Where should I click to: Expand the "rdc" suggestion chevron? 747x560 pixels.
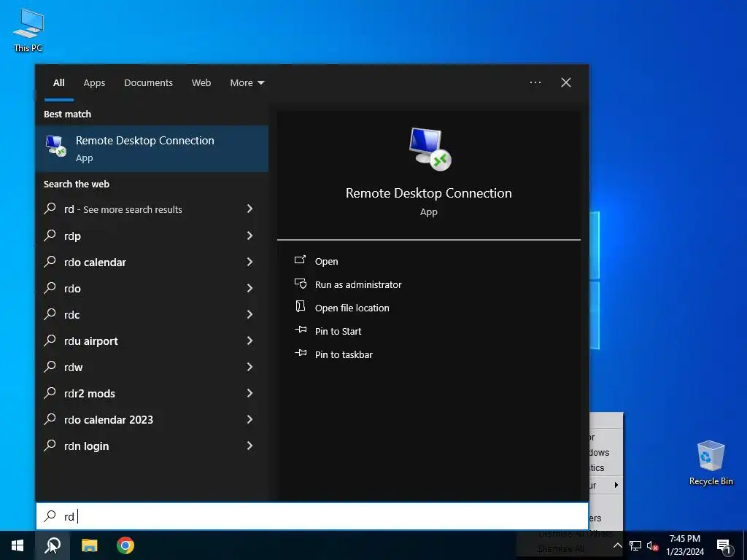(x=249, y=314)
